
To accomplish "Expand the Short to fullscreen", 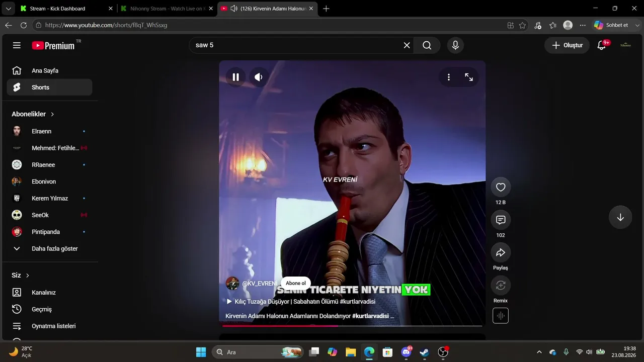I will tap(469, 77).
